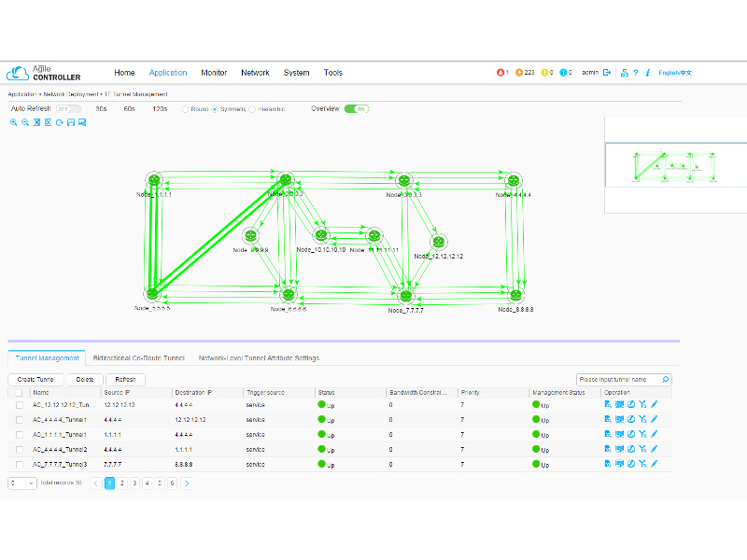Screen dimensions: 747x560
Task: Edit AC_12.12.12.12 tunnel with pencil icon
Action: click(655, 404)
